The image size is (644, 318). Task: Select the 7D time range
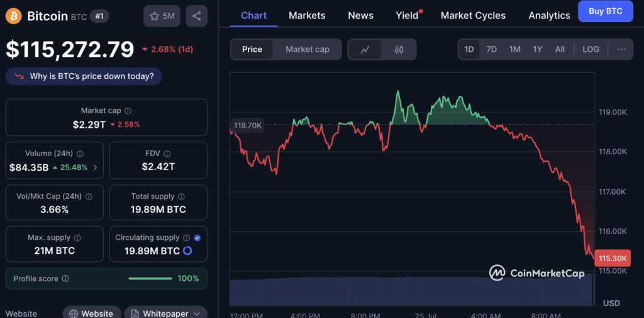pyautogui.click(x=492, y=49)
